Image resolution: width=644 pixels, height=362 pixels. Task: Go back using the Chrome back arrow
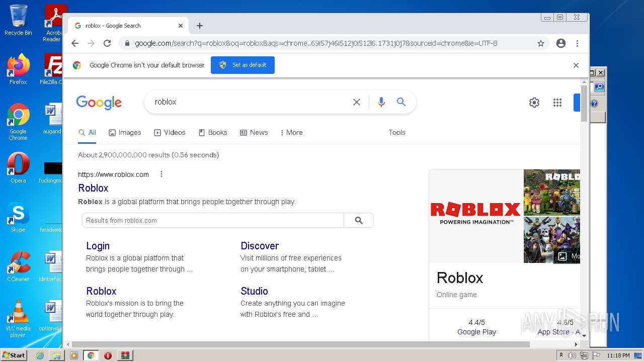click(x=75, y=43)
